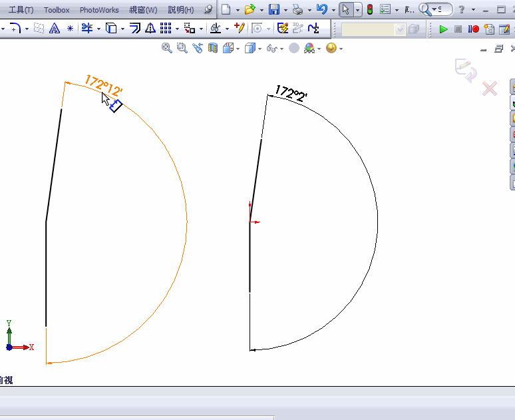The height and width of the screenshot is (420, 515).
Task: Open Display/Delete Relations tool
Action: tap(216, 29)
